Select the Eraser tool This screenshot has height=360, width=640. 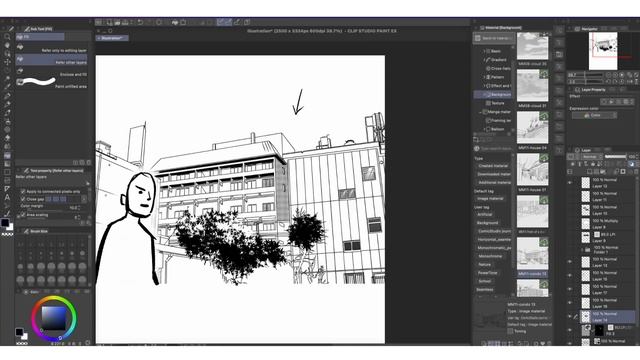(x=7, y=138)
